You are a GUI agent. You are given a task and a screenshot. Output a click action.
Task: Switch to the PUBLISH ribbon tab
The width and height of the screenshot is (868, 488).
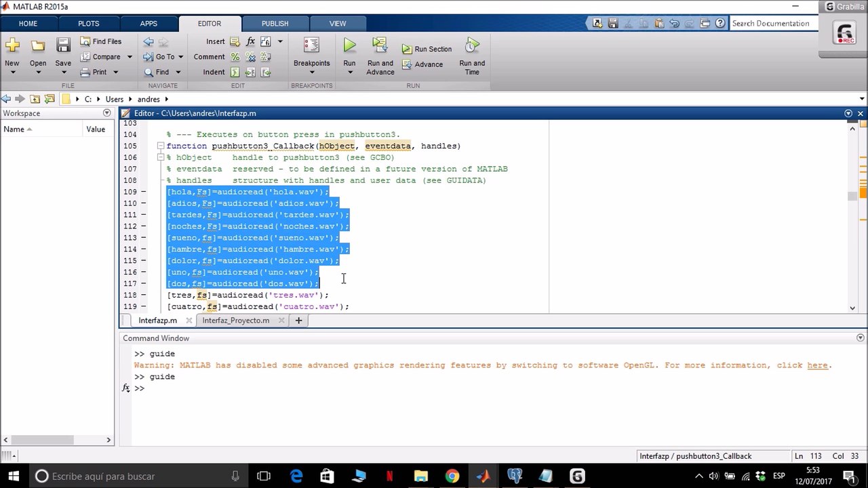[x=275, y=23]
